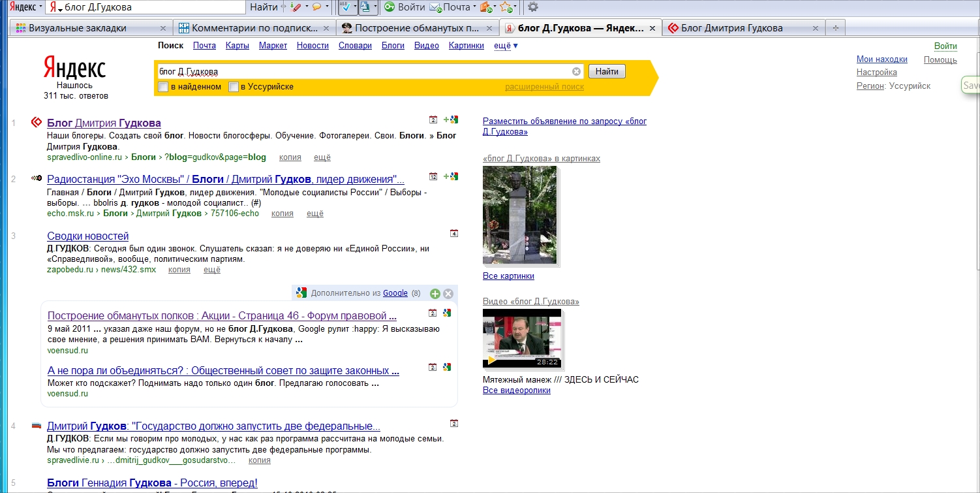
Task: Click the calendar icon numbered 12
Action: [433, 176]
